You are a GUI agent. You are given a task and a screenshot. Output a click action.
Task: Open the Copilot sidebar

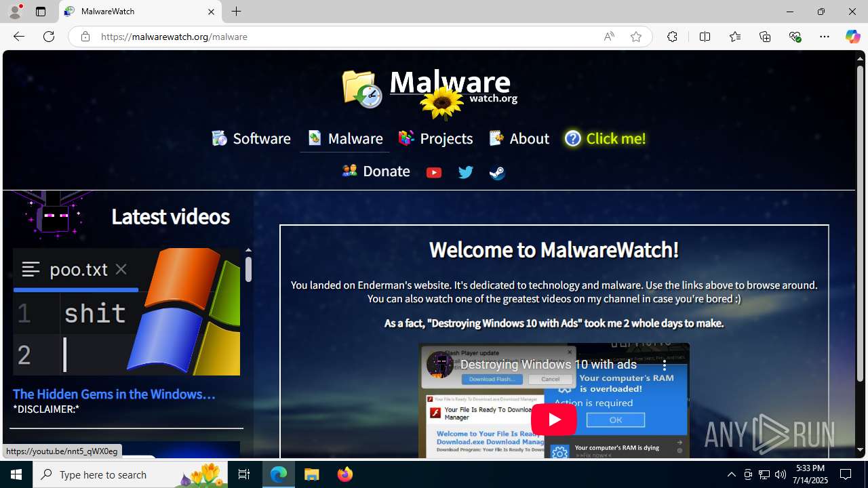coord(852,37)
